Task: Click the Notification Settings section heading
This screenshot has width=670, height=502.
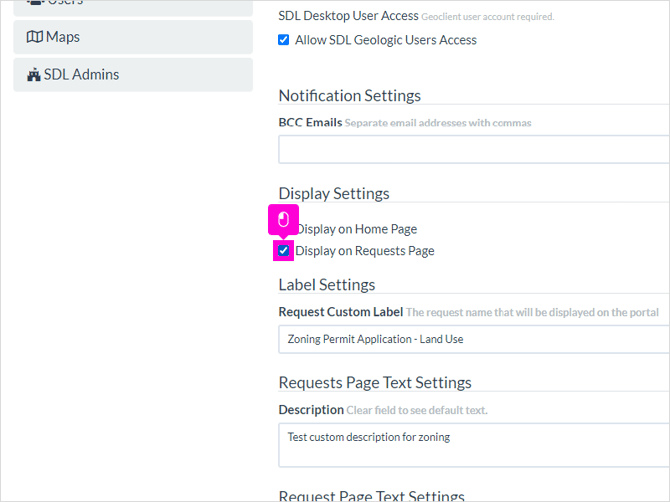Action: tap(350, 96)
